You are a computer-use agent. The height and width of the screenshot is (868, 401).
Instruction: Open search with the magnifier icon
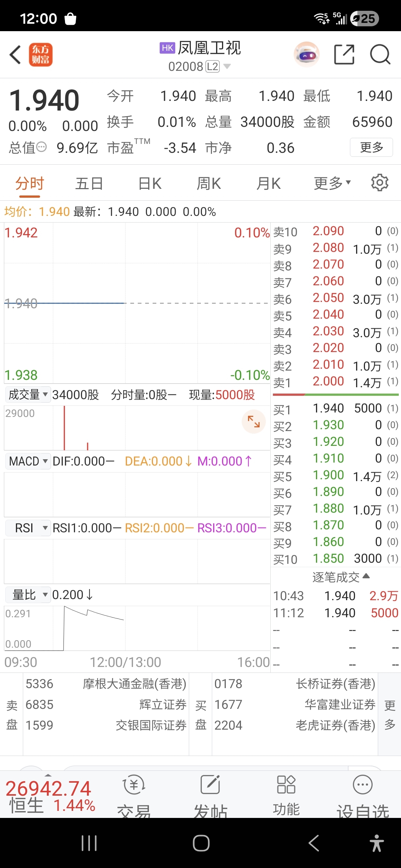(380, 55)
